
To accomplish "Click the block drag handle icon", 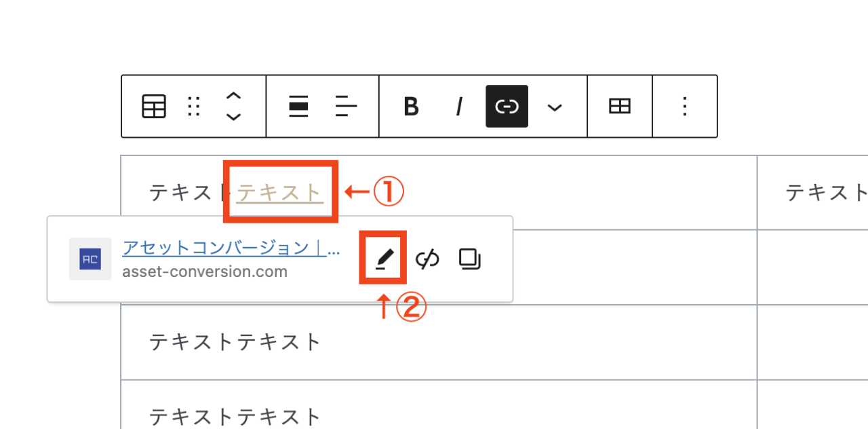I will click(x=194, y=107).
